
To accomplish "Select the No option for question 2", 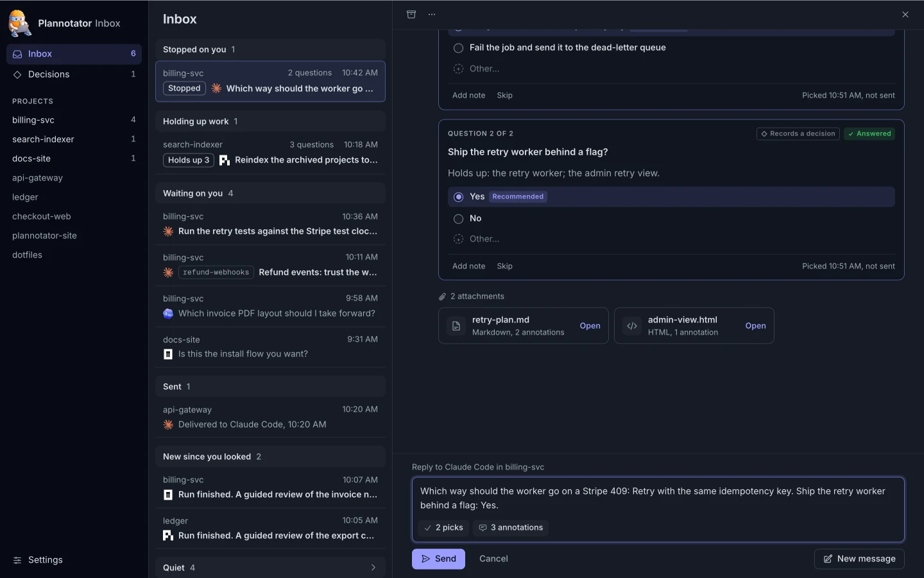I will (671, 218).
